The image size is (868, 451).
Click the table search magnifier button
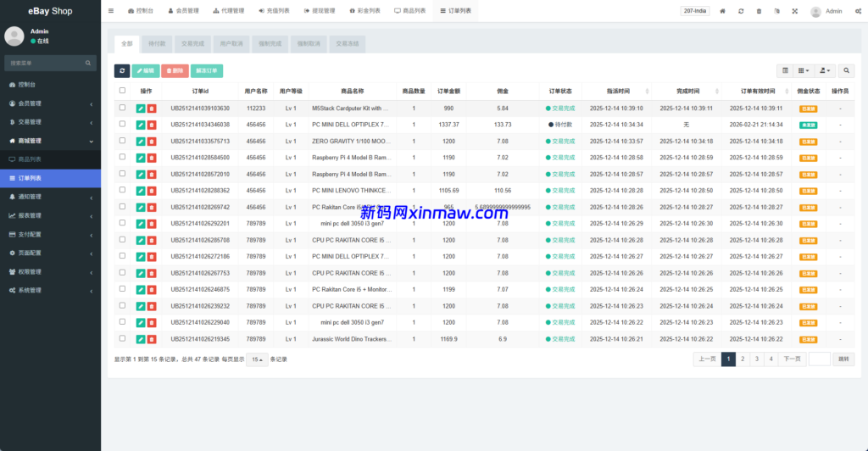tap(847, 71)
